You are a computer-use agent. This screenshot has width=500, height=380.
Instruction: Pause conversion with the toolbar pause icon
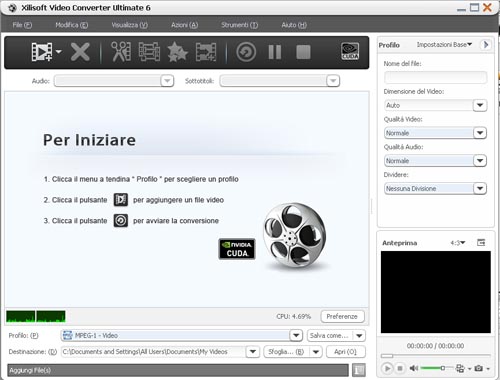[275, 52]
